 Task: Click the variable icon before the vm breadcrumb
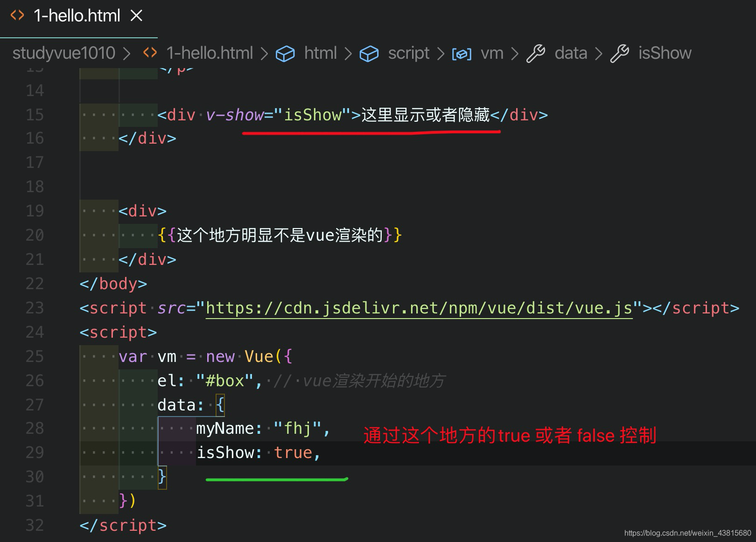pos(462,54)
